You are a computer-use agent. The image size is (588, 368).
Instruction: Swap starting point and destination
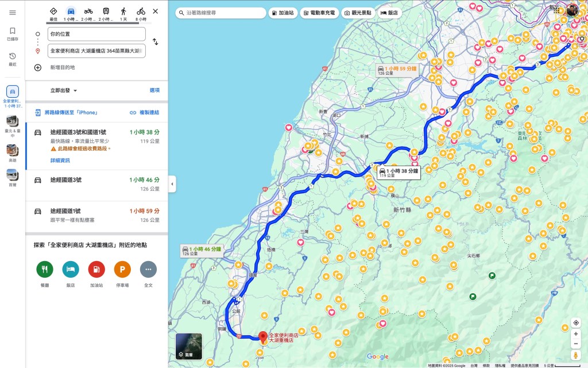(155, 42)
